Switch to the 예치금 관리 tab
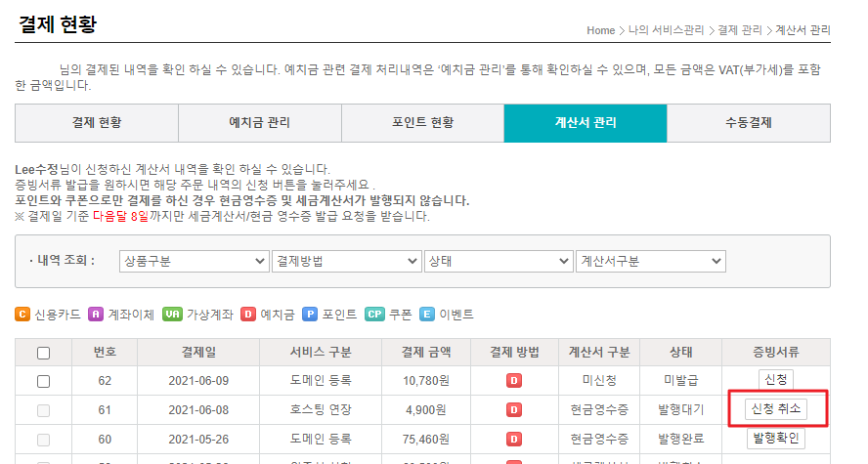The width and height of the screenshot is (868, 464). pos(259,123)
